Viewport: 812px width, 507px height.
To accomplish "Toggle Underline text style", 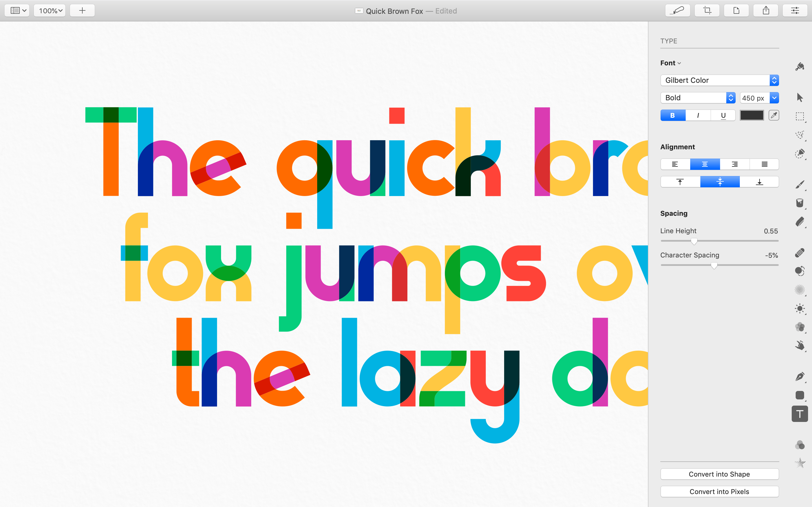I will pyautogui.click(x=723, y=115).
